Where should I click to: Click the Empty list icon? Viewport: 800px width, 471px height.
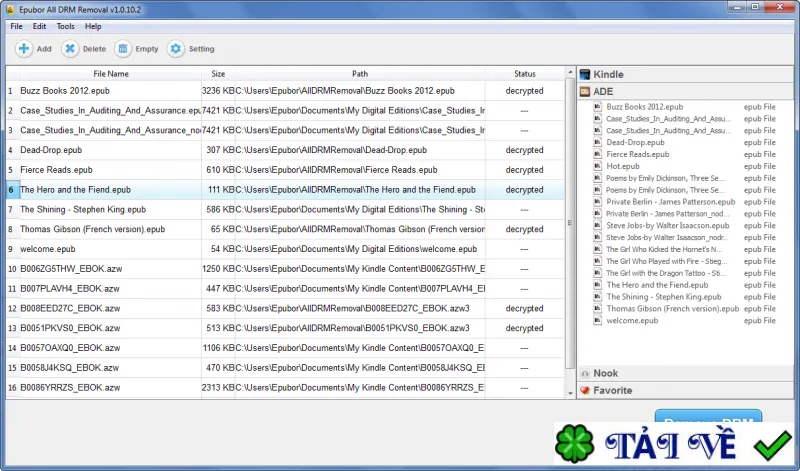122,48
